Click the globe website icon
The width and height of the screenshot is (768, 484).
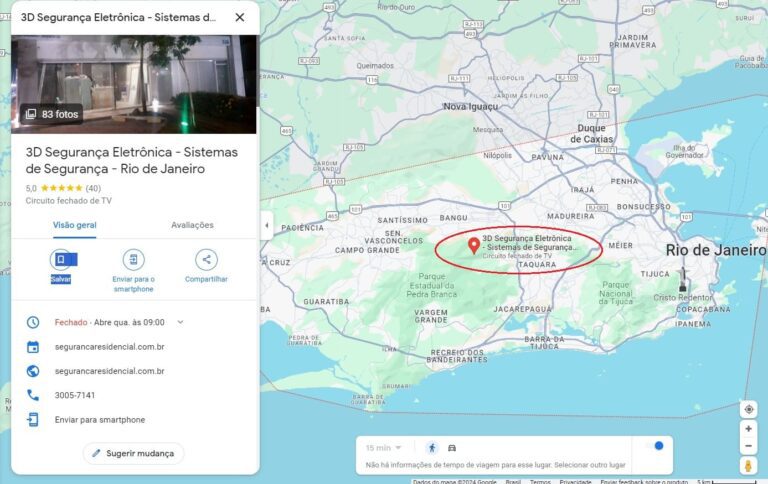point(33,371)
